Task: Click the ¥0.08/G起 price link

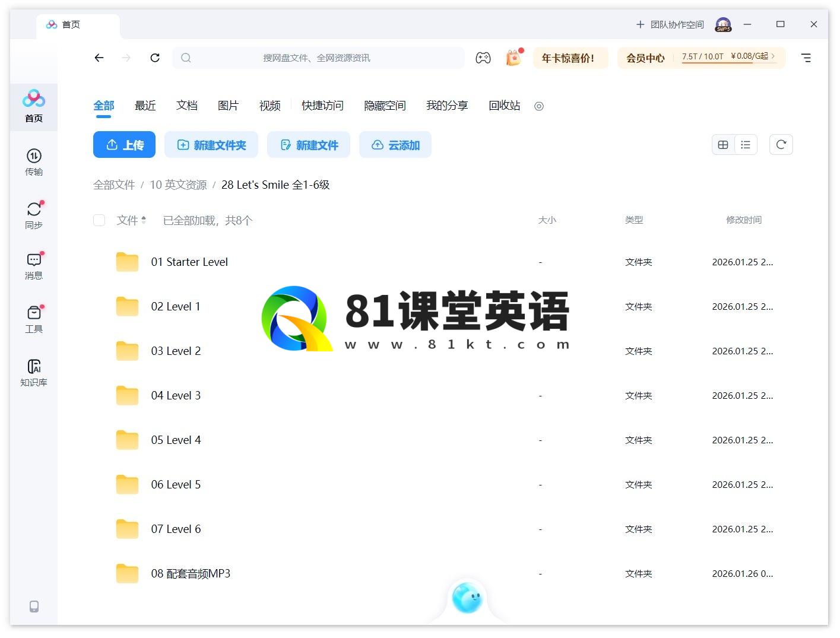Action: (753, 56)
